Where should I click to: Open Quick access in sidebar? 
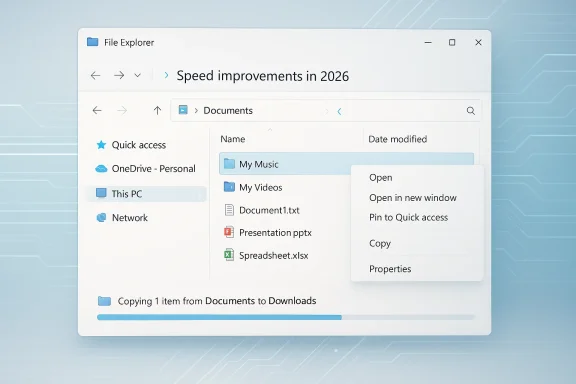point(139,145)
